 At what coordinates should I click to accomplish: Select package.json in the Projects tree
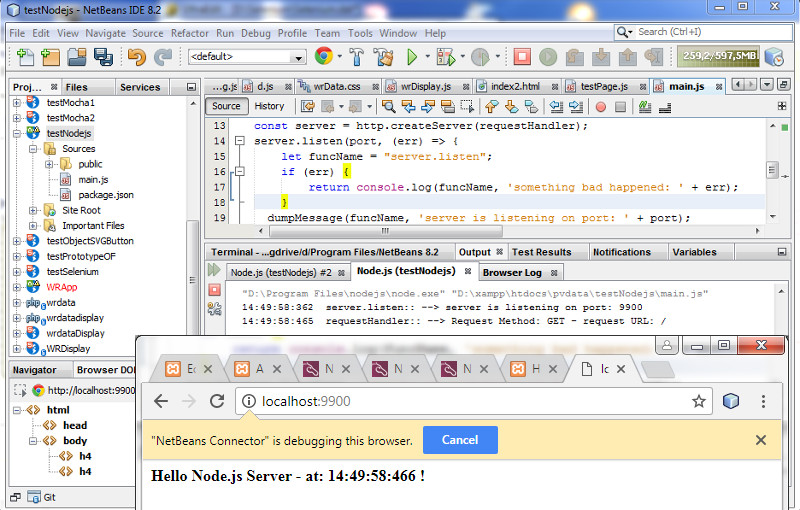(106, 195)
